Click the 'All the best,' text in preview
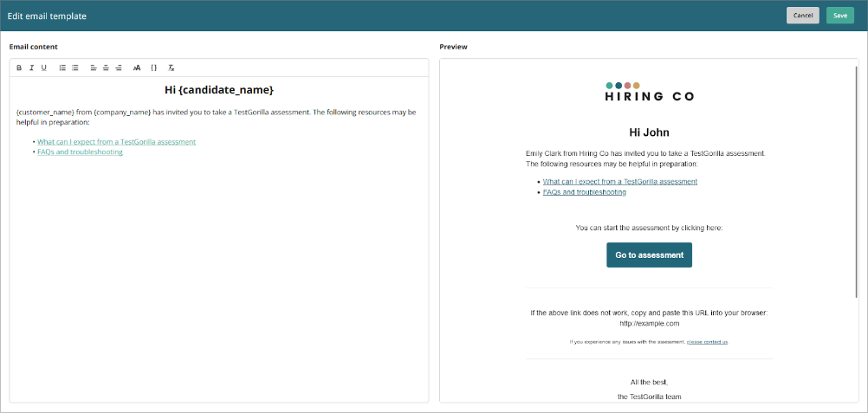The width and height of the screenshot is (868, 413). (650, 383)
